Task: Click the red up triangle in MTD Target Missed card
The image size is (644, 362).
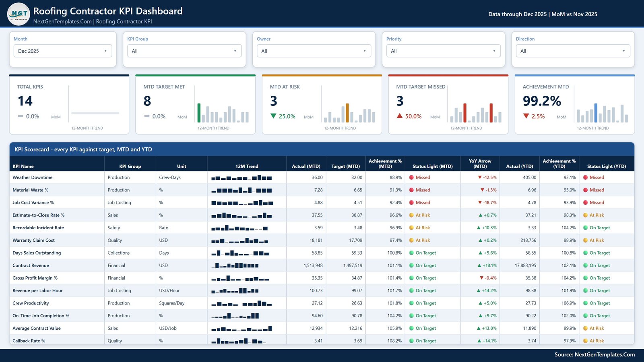Action: pos(400,116)
